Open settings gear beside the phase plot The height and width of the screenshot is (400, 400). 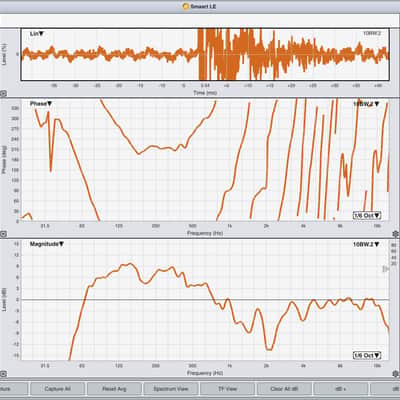[396, 234]
